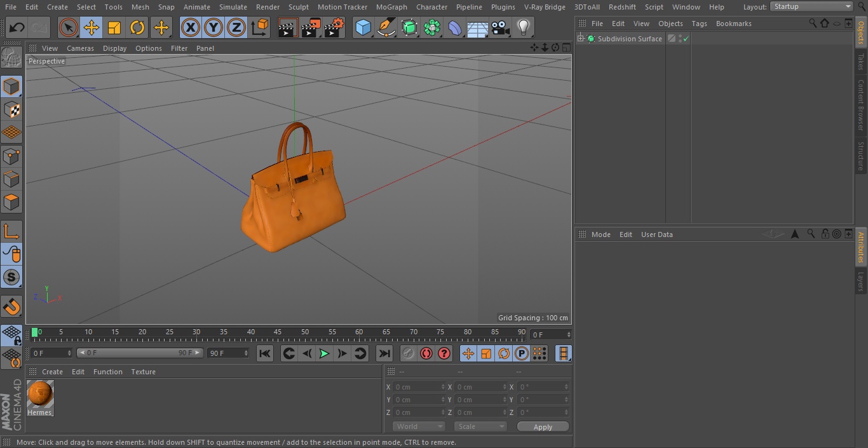Open the Simulate menu
868x448 pixels.
[233, 7]
